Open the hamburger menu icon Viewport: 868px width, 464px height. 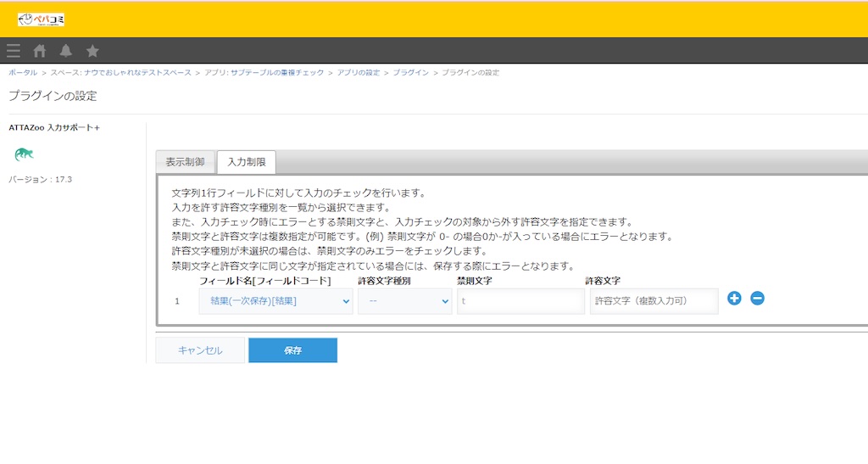[14, 51]
